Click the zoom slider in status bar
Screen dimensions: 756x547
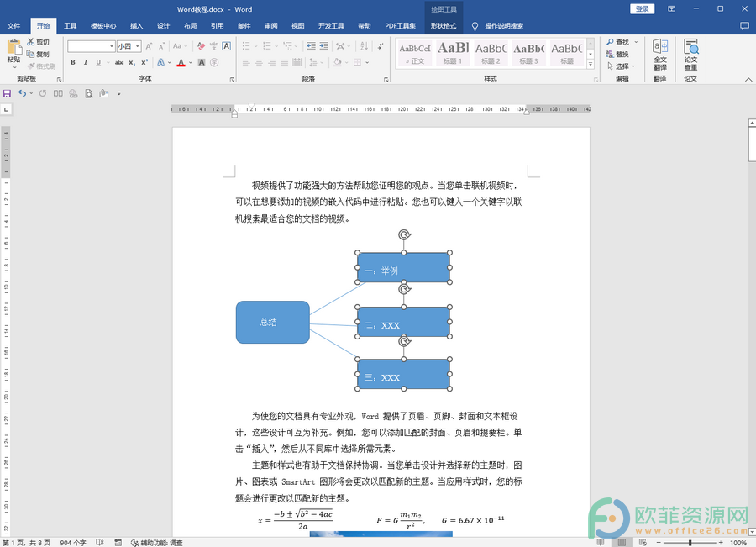[690, 543]
